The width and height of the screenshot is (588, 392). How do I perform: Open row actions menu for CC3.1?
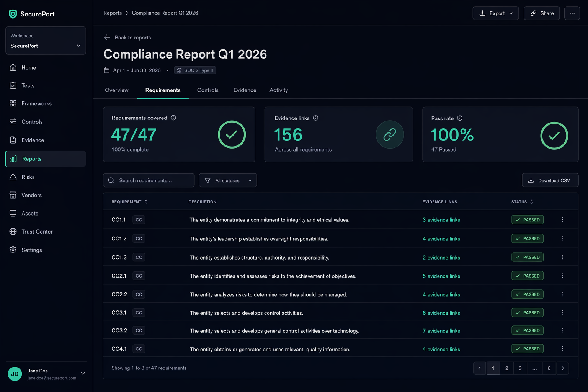coord(562,313)
